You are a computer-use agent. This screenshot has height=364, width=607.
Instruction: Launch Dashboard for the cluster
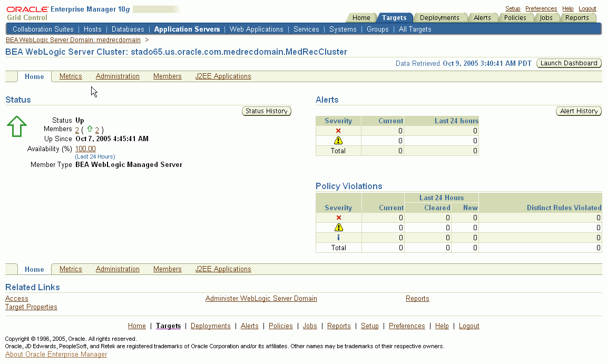[569, 63]
